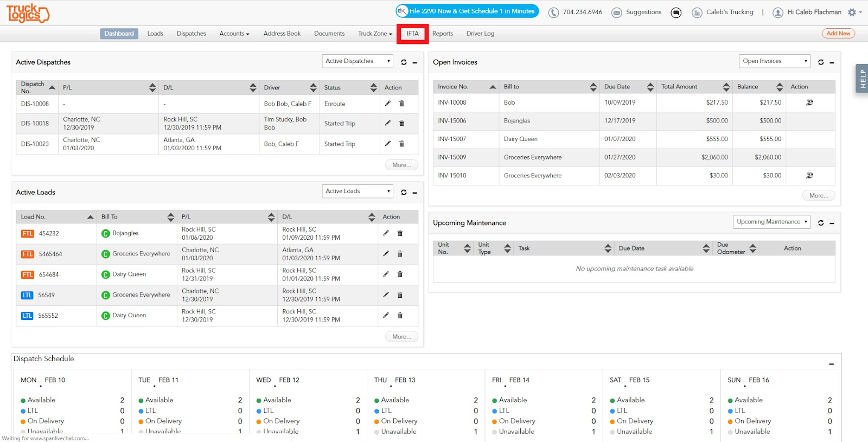868x442 pixels.
Task: Click More under Active Dispatches
Action: 401,165
